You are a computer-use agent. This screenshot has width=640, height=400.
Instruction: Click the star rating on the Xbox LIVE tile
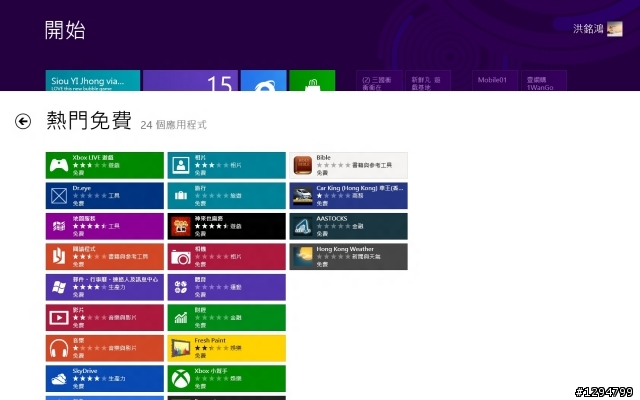(x=90, y=165)
